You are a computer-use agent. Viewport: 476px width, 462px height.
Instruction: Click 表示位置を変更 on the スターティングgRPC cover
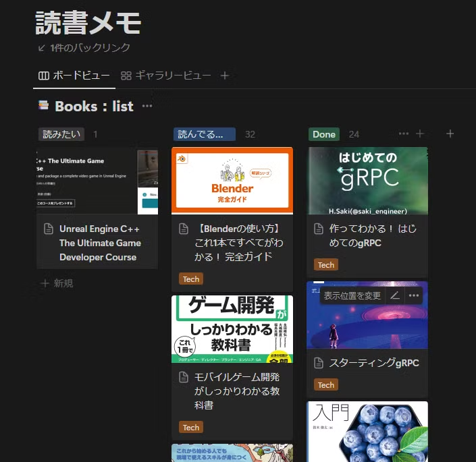coord(352,295)
